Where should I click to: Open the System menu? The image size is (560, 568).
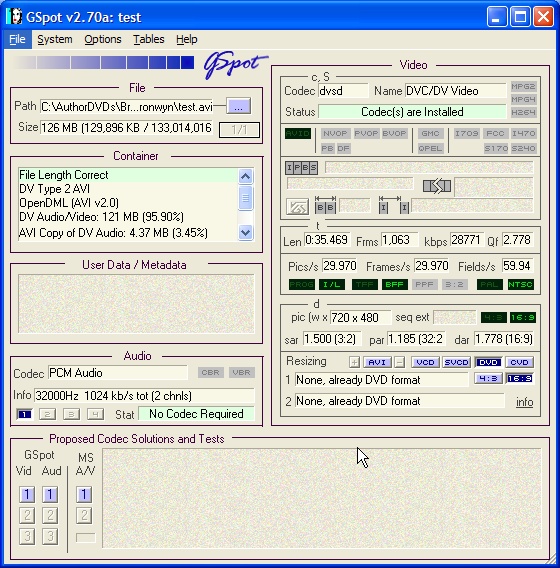coord(55,39)
